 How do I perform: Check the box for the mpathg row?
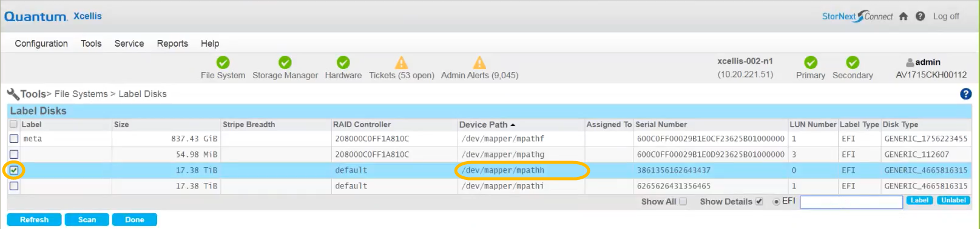[x=14, y=154]
